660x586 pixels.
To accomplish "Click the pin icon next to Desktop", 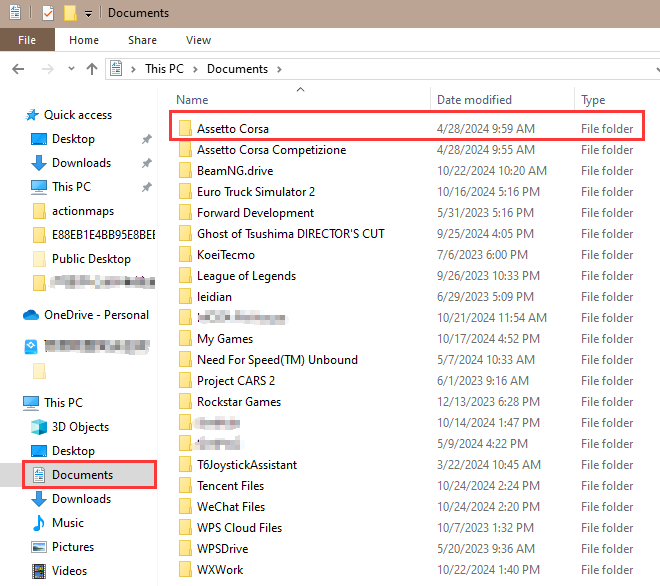I will pos(146,139).
